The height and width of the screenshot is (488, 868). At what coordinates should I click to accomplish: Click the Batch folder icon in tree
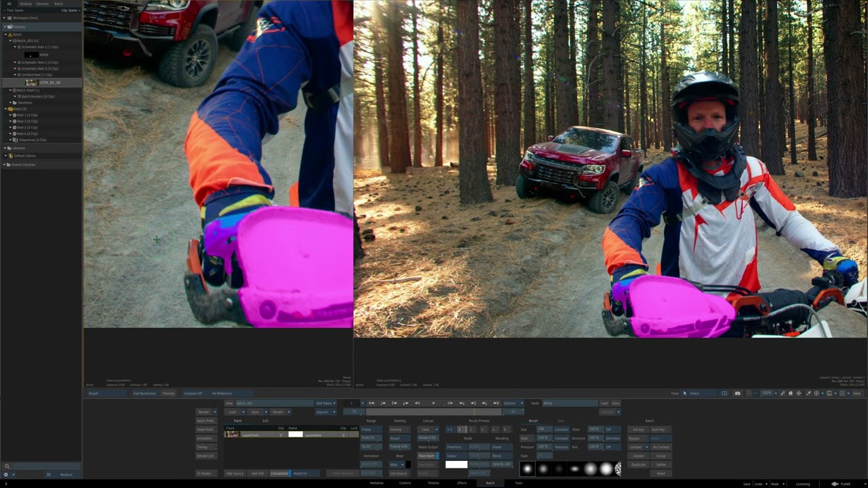(x=10, y=34)
